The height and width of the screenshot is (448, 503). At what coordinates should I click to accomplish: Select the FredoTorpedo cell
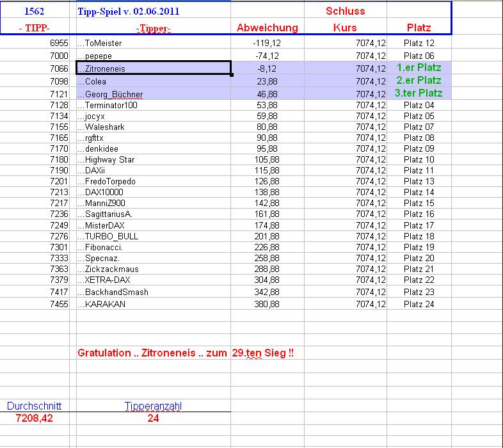pos(154,181)
